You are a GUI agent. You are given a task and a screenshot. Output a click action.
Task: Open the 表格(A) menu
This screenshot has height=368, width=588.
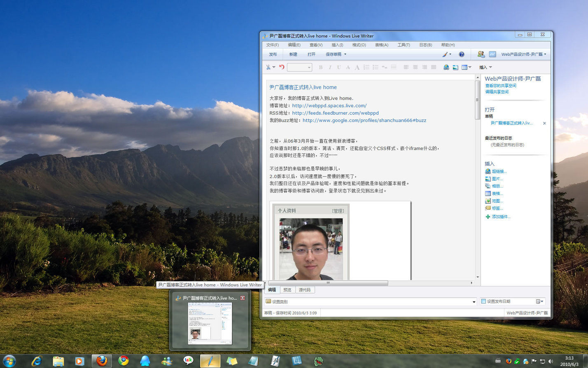pos(381,45)
